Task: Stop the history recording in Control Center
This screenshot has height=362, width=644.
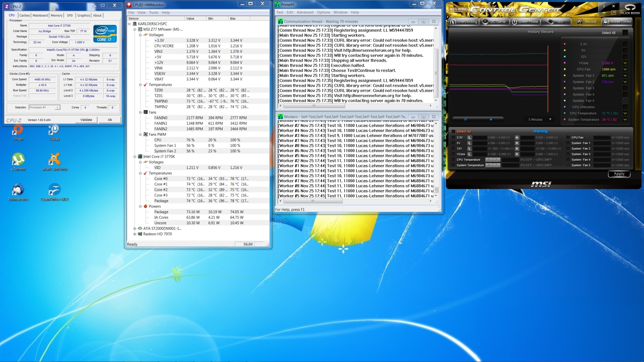Action: point(491,119)
